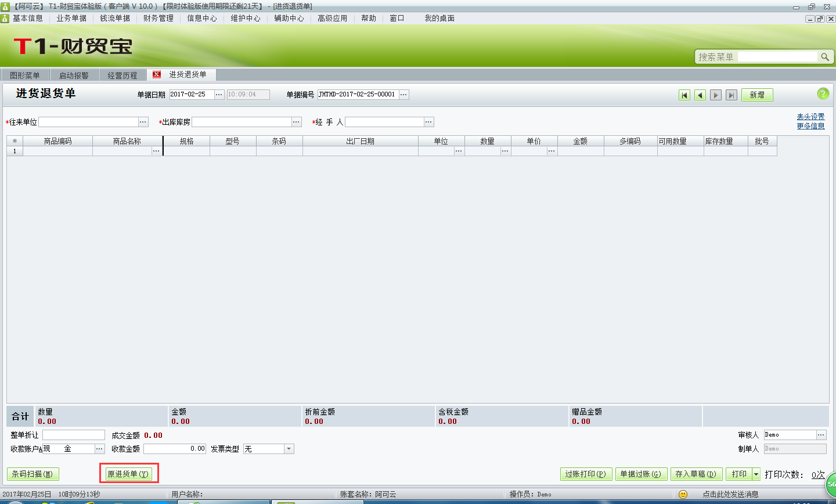Open the 高级应用 menu

(333, 18)
